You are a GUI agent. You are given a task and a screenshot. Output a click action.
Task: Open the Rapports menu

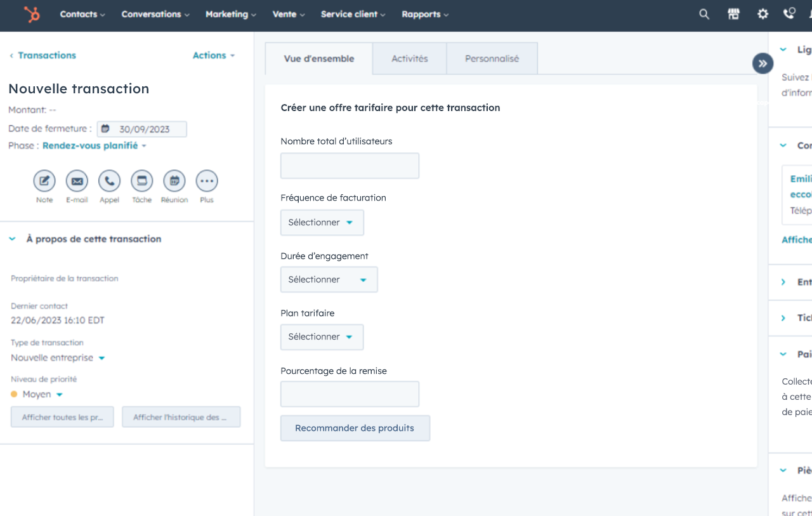pos(424,14)
